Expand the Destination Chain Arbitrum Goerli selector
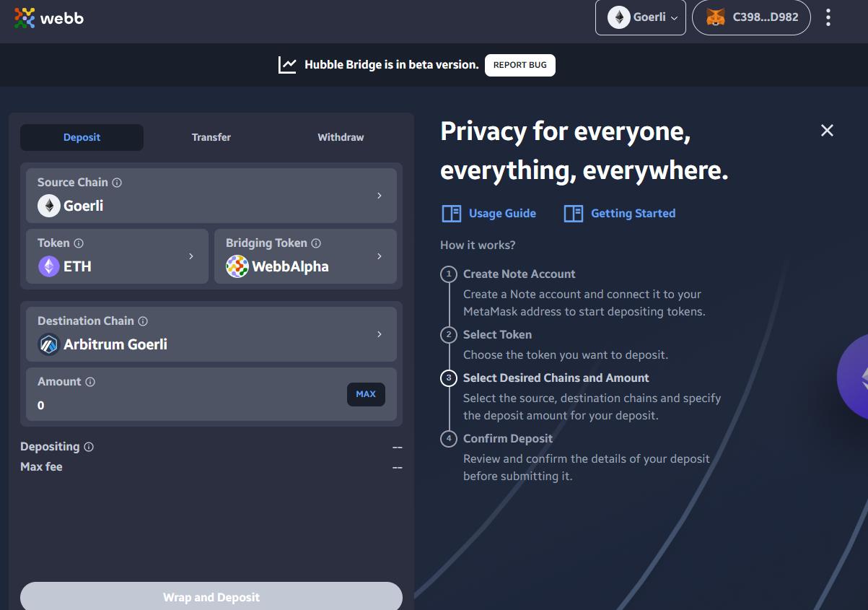The width and height of the screenshot is (868, 610). pos(211,334)
